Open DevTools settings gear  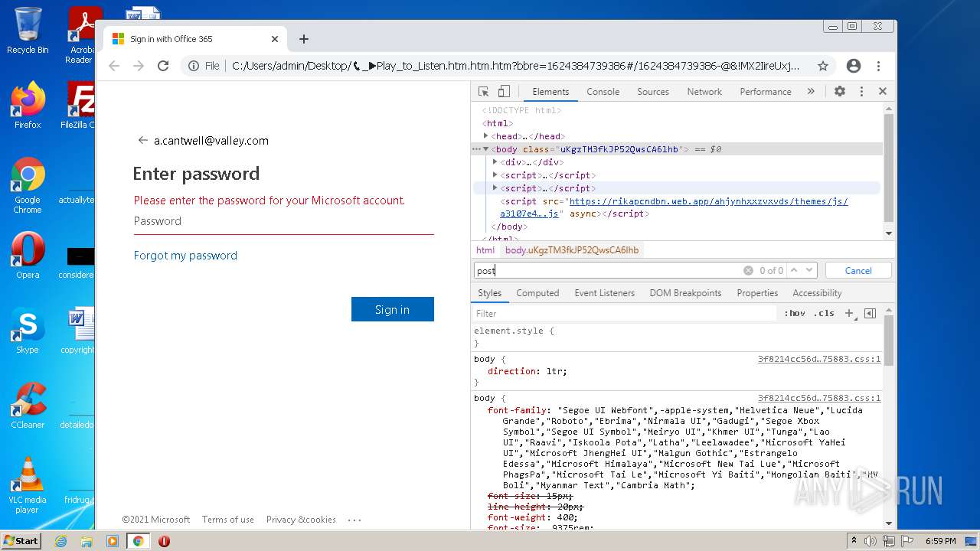coord(840,91)
